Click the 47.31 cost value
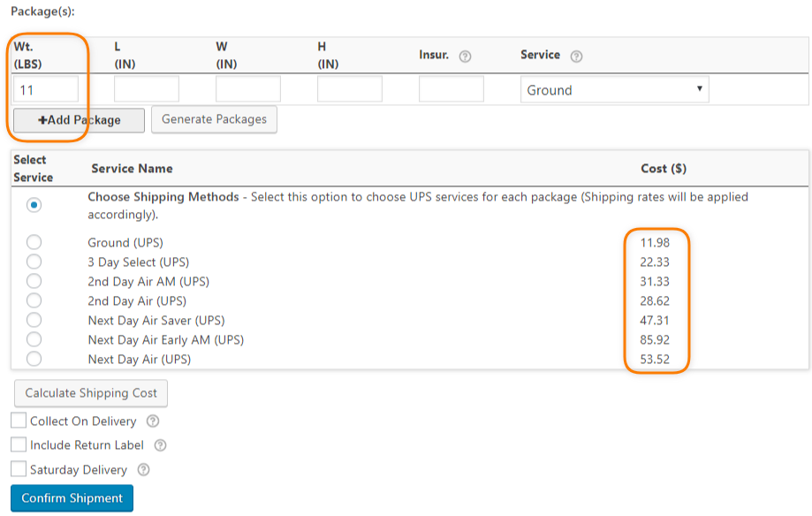 click(655, 320)
